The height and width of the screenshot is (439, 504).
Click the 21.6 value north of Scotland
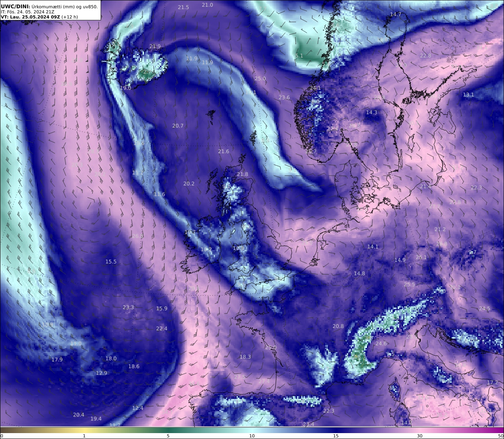[224, 151]
